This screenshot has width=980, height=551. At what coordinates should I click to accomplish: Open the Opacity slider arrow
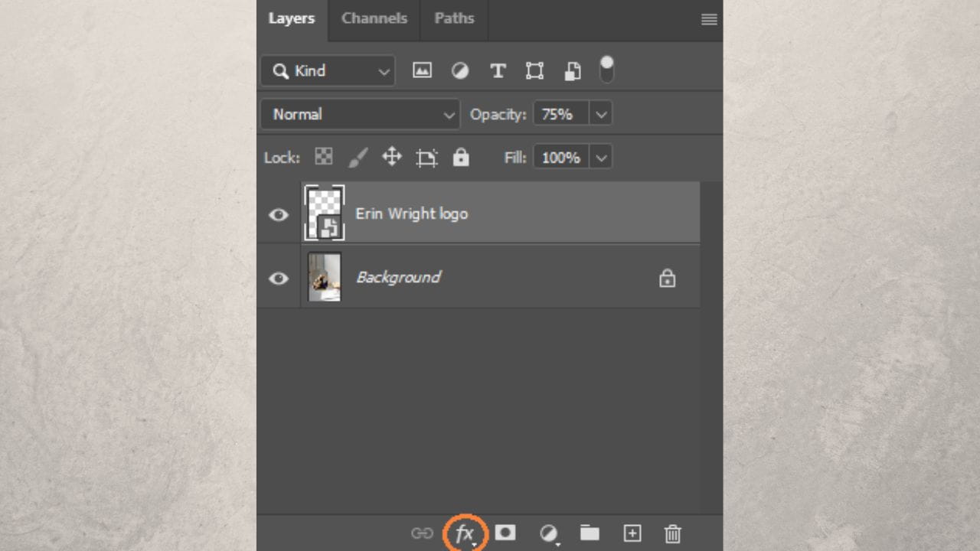601,114
